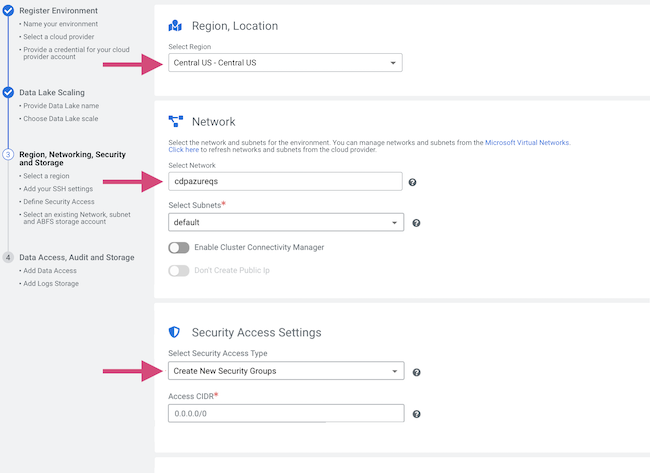The width and height of the screenshot is (650, 473).
Task: Expand the Select Subnets dropdown
Action: 285,222
